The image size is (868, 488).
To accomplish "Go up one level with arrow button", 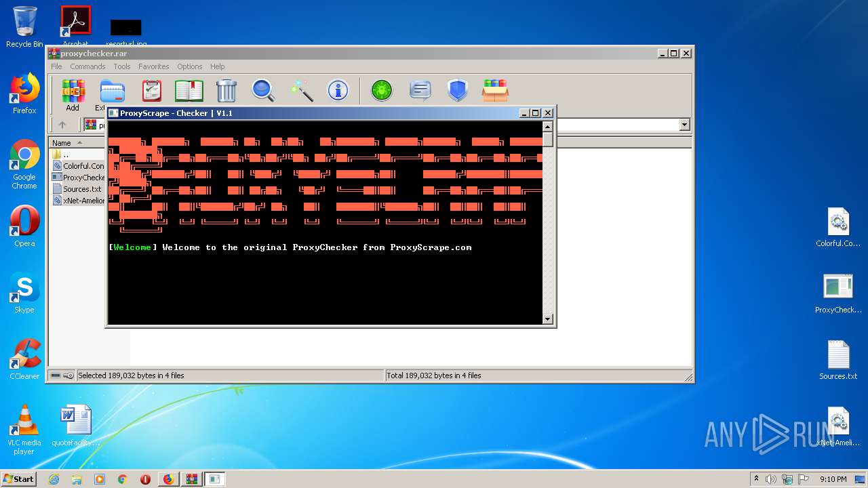I will click(62, 125).
